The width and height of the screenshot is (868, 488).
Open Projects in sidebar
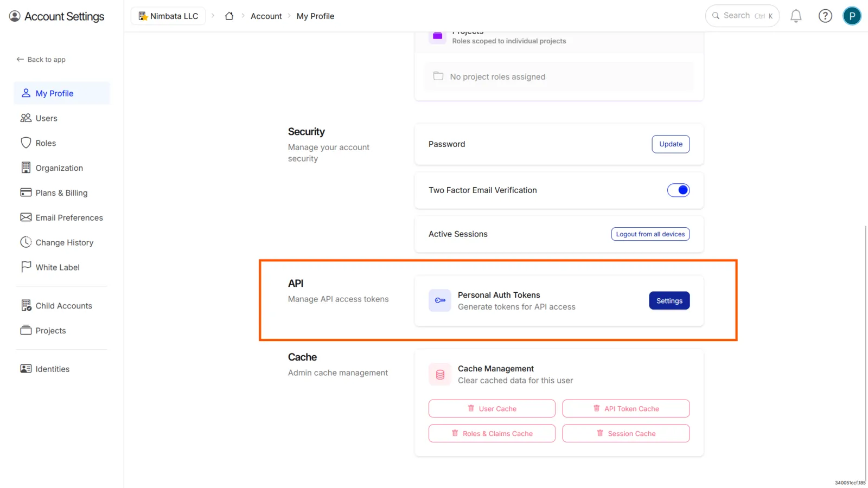pyautogui.click(x=62, y=331)
